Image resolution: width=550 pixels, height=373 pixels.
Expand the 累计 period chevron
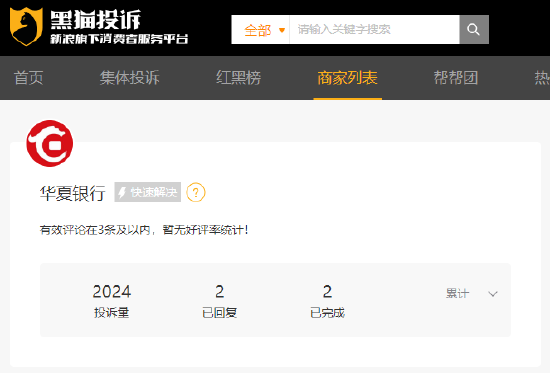[x=493, y=294]
